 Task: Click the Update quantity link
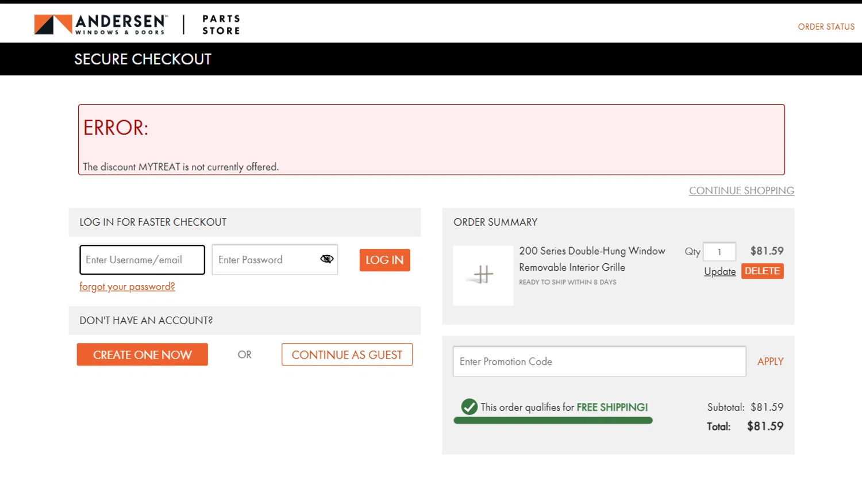719,271
